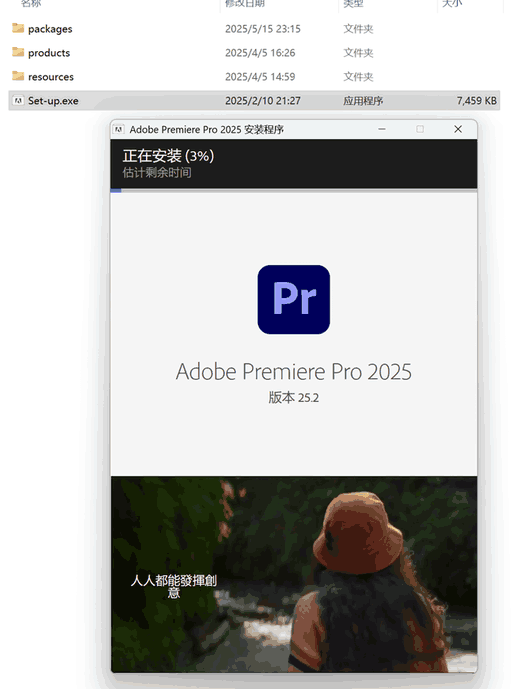Screen dimensions: 519x689
Task: Select the products folder name
Action: click(x=49, y=53)
